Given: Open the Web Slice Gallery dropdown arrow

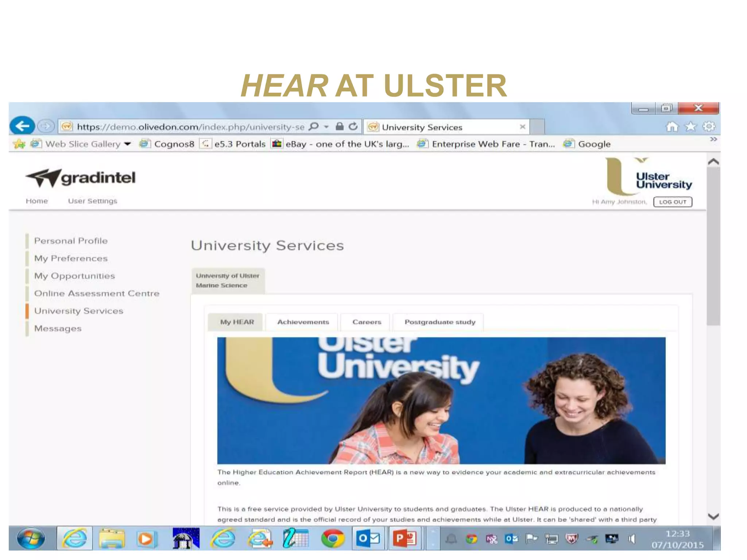Looking at the screenshot, I should coord(127,144).
